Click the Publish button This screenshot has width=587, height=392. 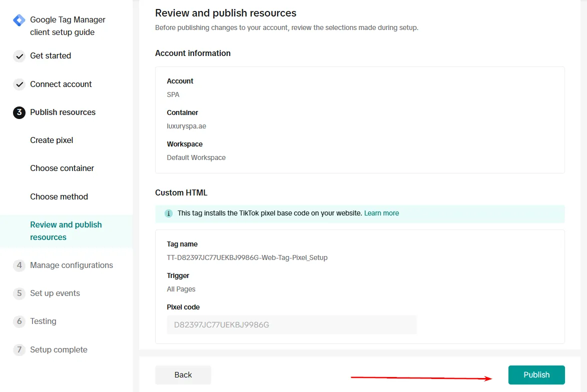point(536,375)
